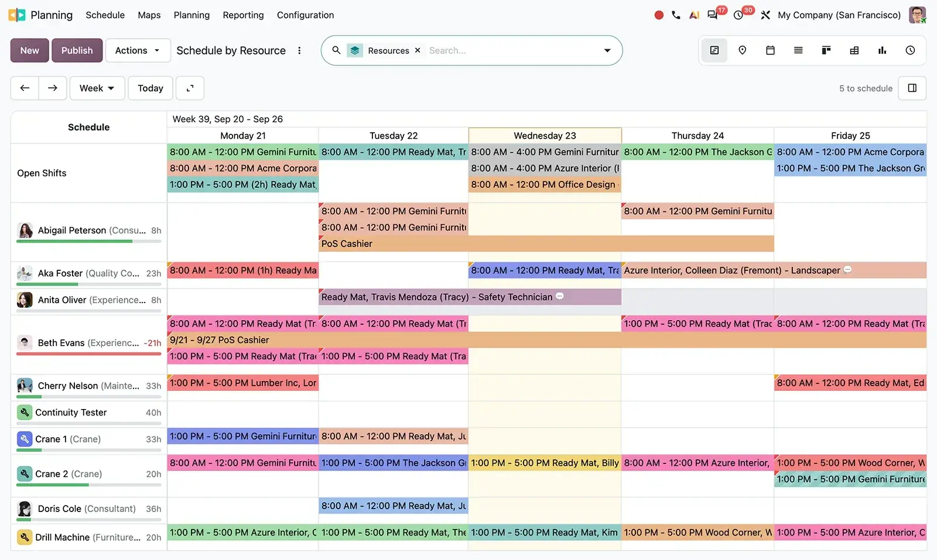Open the conversations icon with badge 17
The height and width of the screenshot is (560, 937).
(x=713, y=15)
